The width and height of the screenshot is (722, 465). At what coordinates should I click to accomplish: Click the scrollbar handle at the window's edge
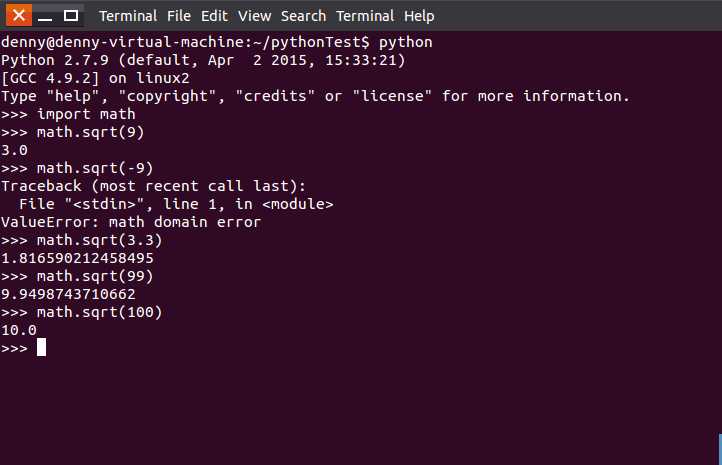pos(720,448)
